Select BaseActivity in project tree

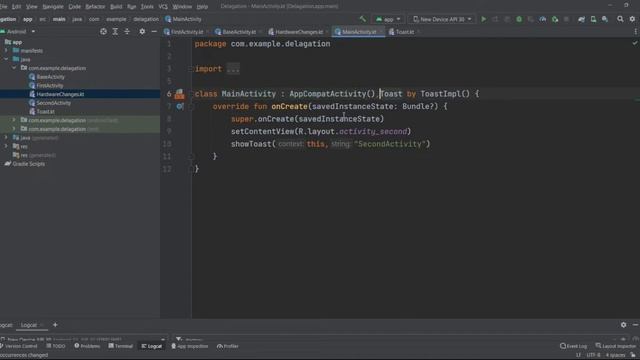point(51,77)
